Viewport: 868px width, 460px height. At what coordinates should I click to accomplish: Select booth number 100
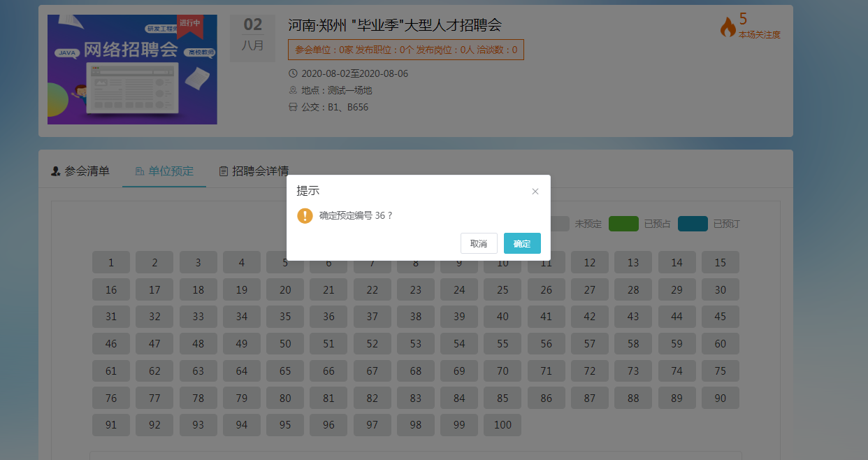(502, 424)
